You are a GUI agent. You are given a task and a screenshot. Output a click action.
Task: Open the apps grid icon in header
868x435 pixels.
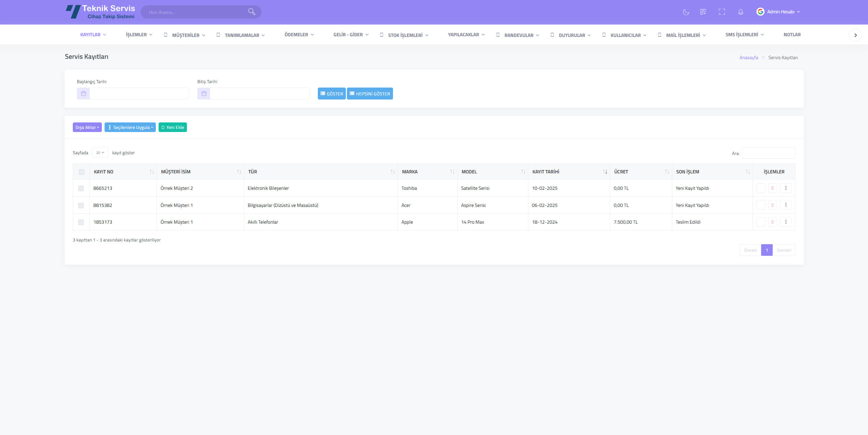click(x=703, y=12)
